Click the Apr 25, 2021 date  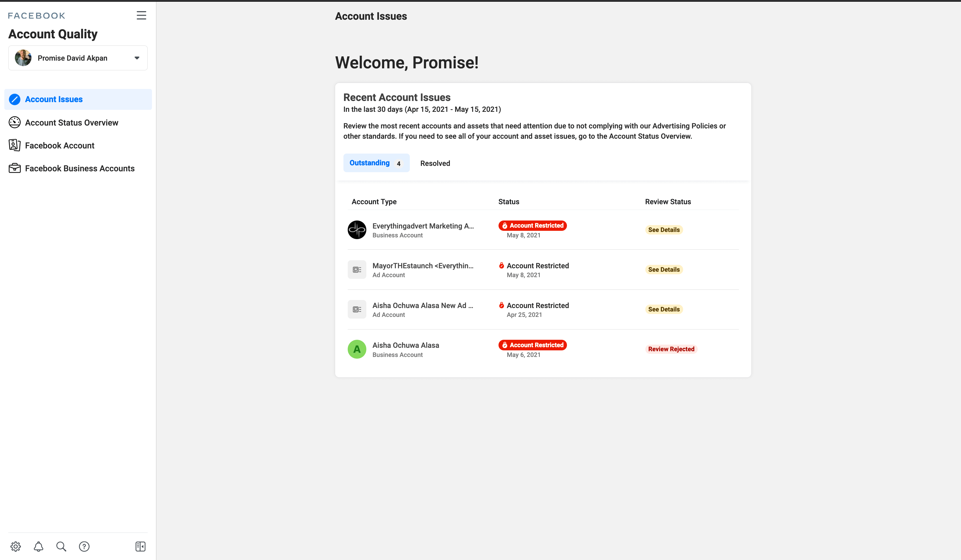point(524,315)
